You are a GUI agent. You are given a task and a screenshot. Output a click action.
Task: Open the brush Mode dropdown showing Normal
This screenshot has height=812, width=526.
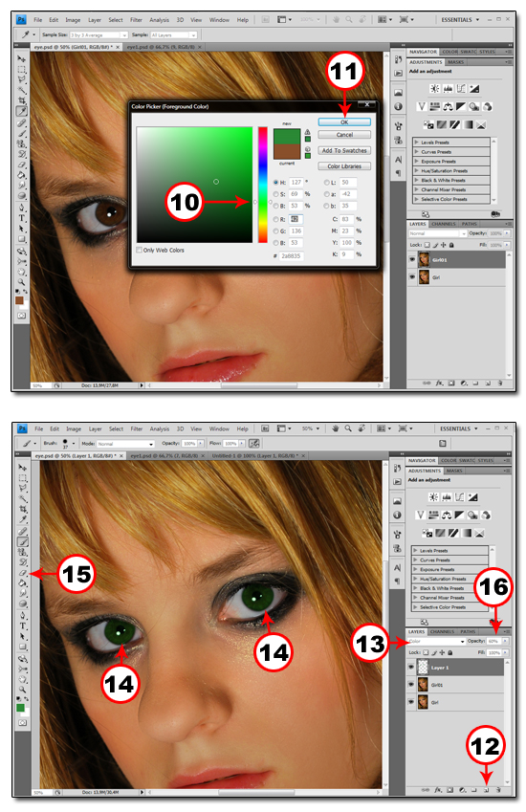[x=125, y=444]
